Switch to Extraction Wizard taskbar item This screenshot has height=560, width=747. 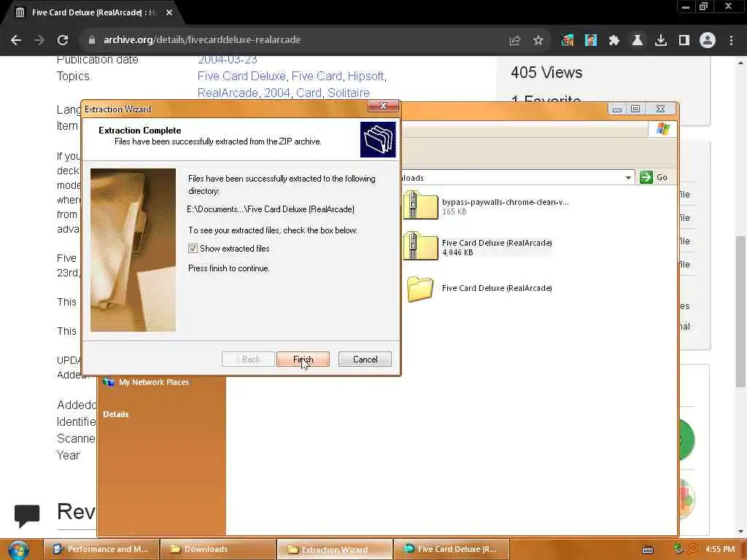[x=334, y=550]
